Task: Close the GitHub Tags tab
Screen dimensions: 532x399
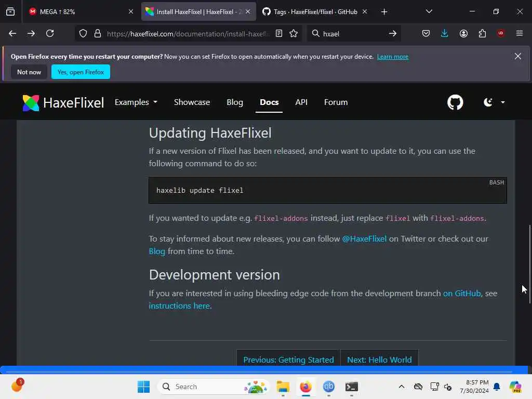Action: pyautogui.click(x=365, y=11)
